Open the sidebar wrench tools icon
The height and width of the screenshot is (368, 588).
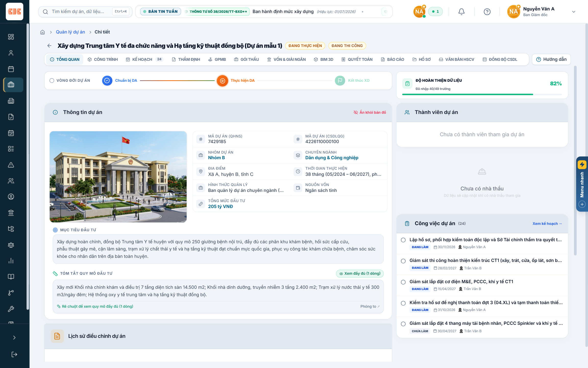tap(11, 309)
